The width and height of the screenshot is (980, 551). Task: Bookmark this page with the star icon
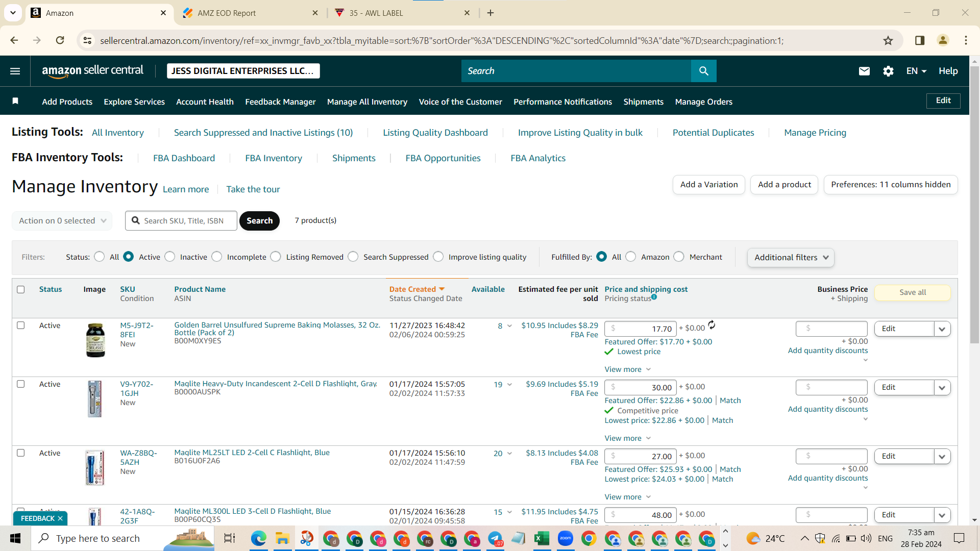point(888,40)
